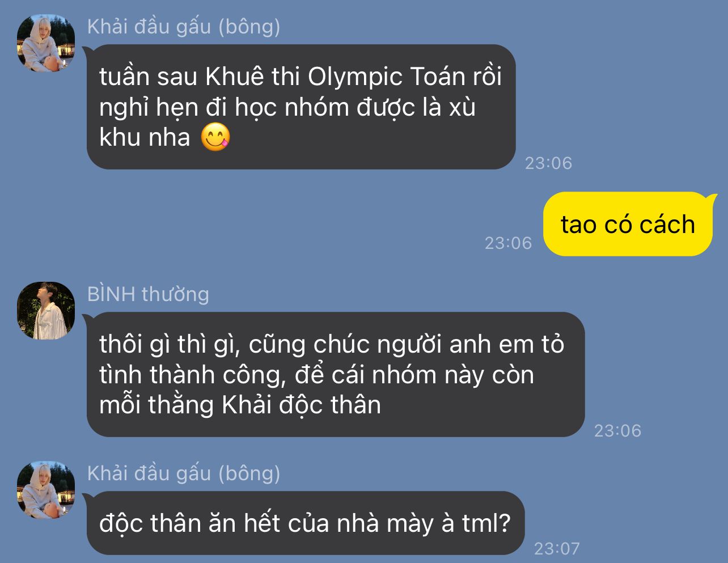The image size is (728, 563).
Task: Tap the 23:07 timestamp on the last message
Action: (557, 548)
